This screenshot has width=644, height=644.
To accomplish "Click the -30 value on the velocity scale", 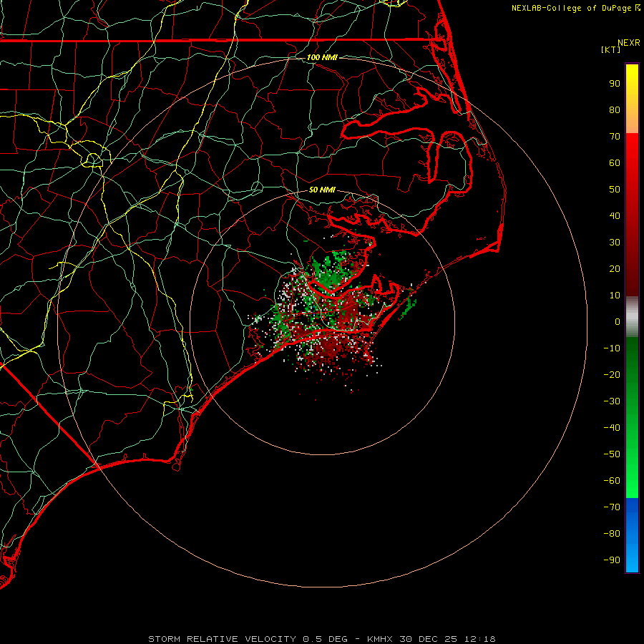I will [x=612, y=401].
